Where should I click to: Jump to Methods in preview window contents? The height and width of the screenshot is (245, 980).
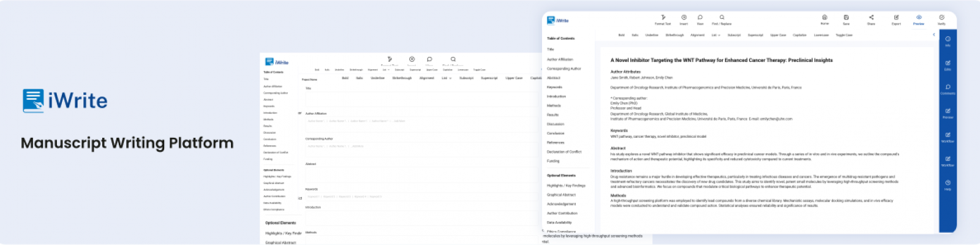(x=554, y=105)
